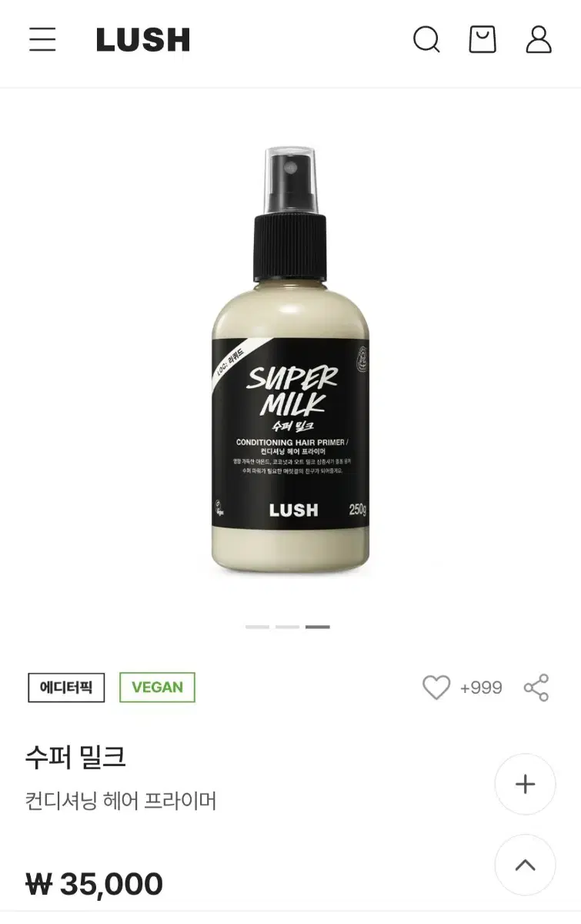Expand the floating plus button
Screen dimensions: 581x924
click(x=525, y=784)
